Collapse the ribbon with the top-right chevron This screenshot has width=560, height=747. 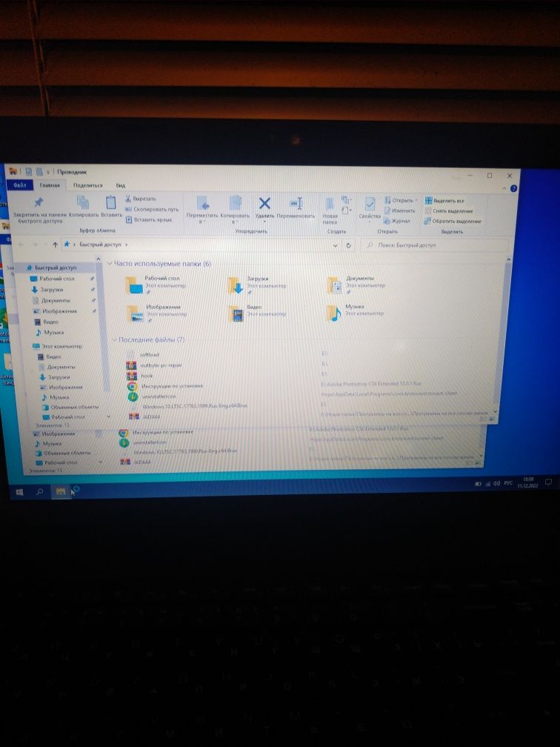[504, 189]
